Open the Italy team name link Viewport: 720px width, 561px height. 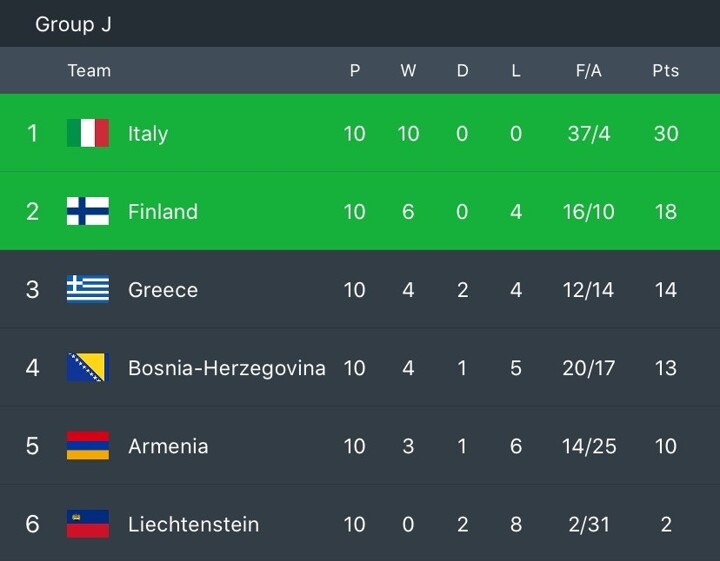148,133
